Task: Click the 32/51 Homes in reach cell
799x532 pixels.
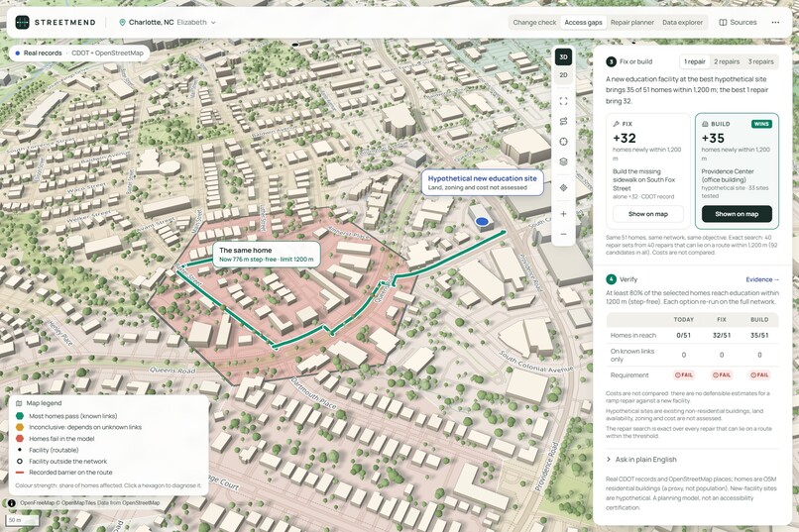Action: (x=721, y=336)
